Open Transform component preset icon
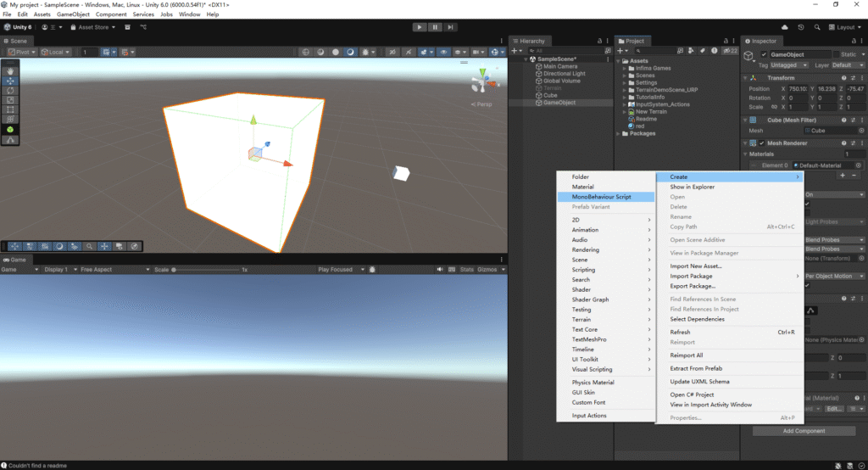Viewport: 868px width, 470px height. [853, 78]
